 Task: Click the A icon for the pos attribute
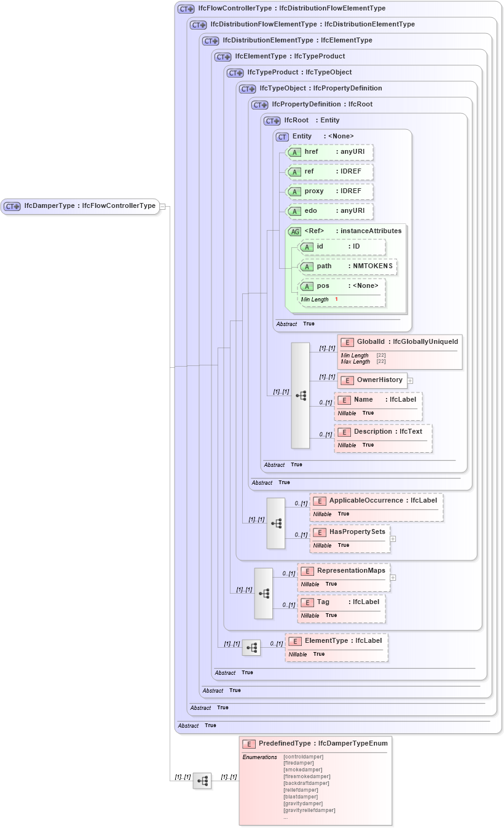pyautogui.click(x=307, y=286)
